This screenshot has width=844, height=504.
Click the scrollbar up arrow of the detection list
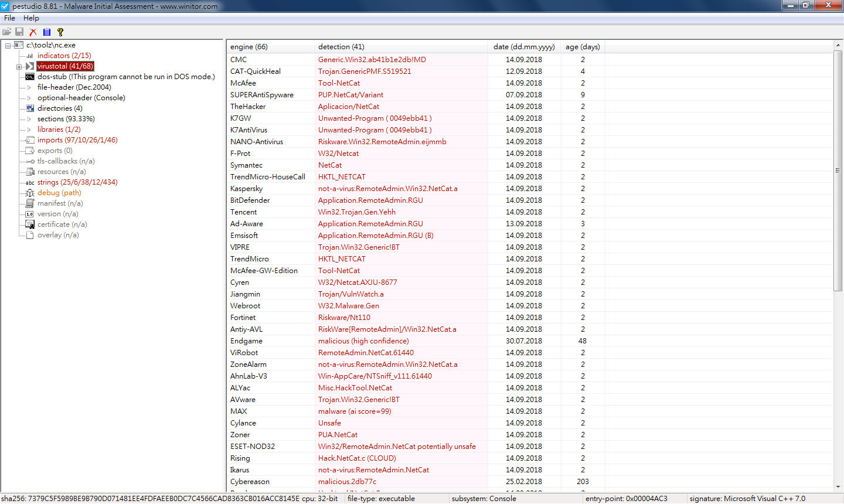click(x=838, y=45)
